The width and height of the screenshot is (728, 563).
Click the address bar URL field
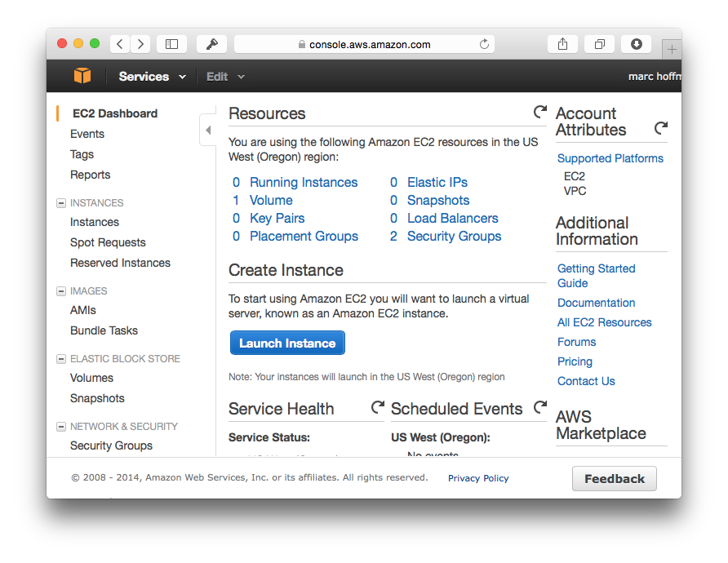[x=365, y=44]
